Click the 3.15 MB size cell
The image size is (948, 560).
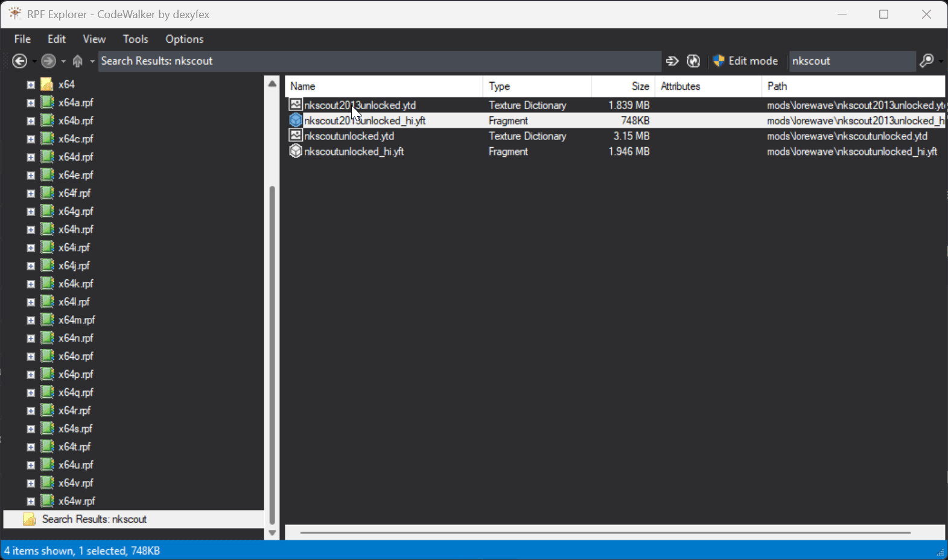tap(631, 136)
